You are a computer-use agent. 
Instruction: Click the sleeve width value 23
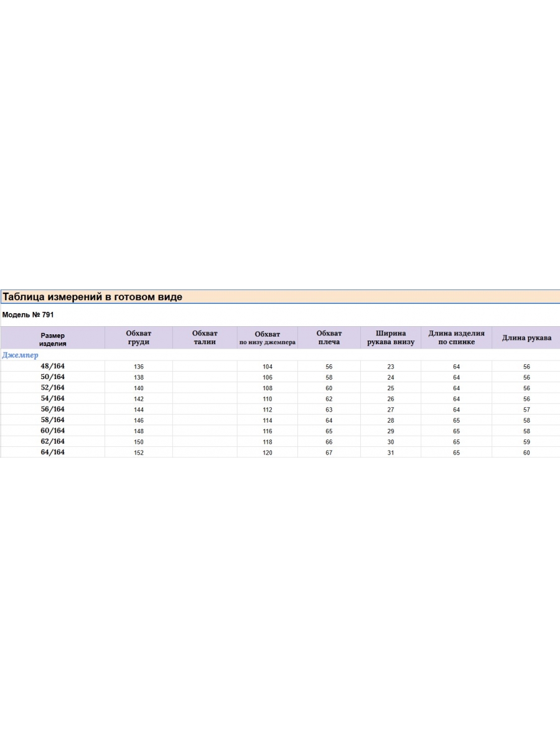pos(391,367)
